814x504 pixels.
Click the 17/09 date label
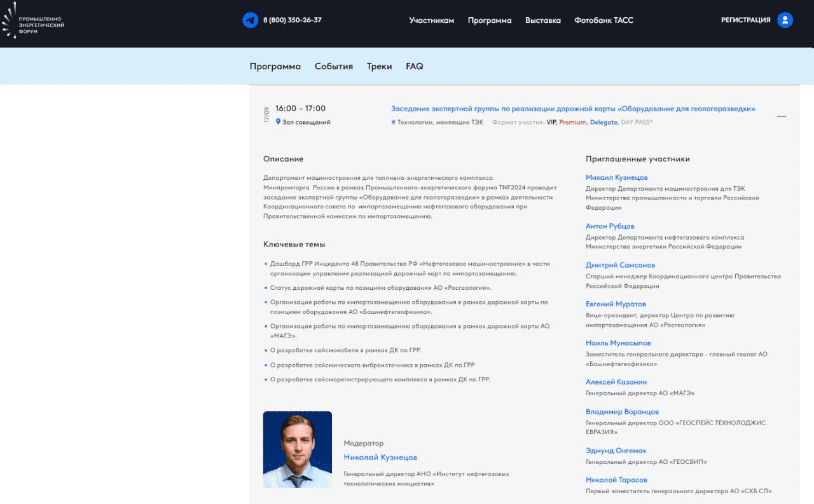tap(267, 114)
